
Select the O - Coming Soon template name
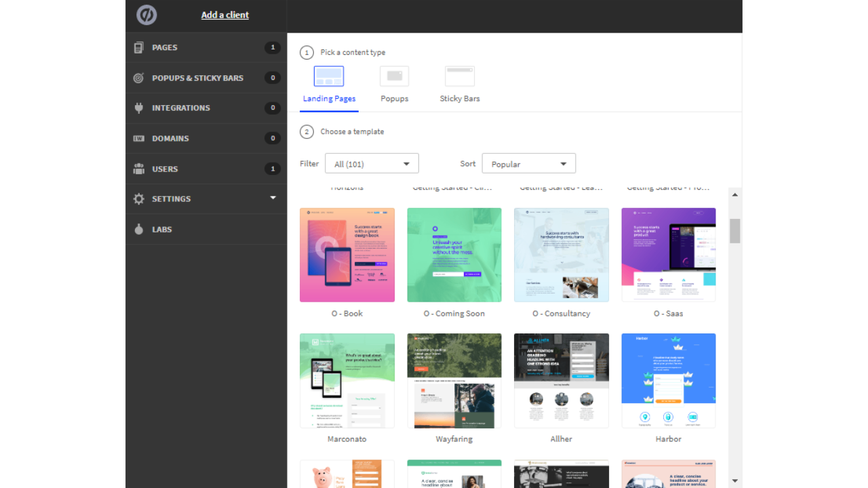click(454, 313)
